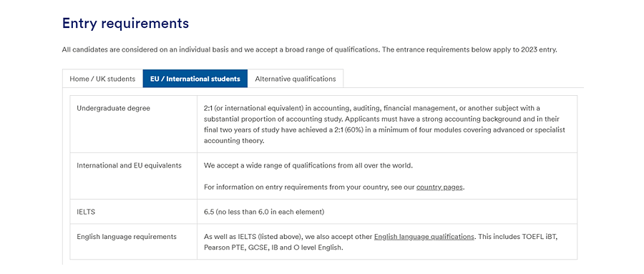Click the intro sentence about 2023 entry
644x274 pixels.
(309, 50)
